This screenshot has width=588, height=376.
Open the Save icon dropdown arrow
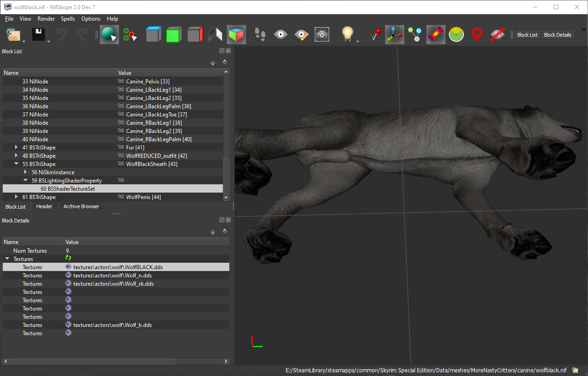pyautogui.click(x=48, y=41)
